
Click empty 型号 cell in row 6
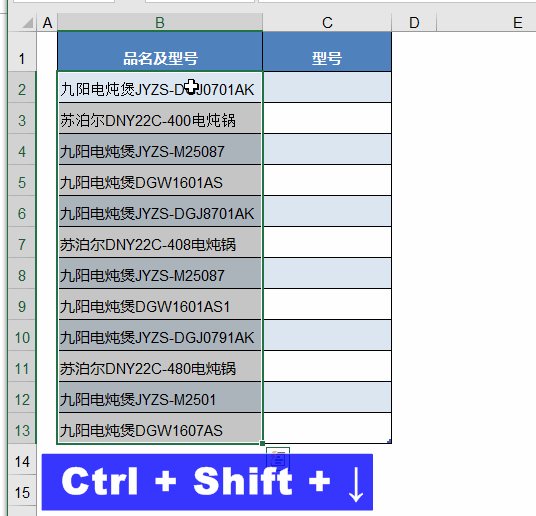coord(327,212)
